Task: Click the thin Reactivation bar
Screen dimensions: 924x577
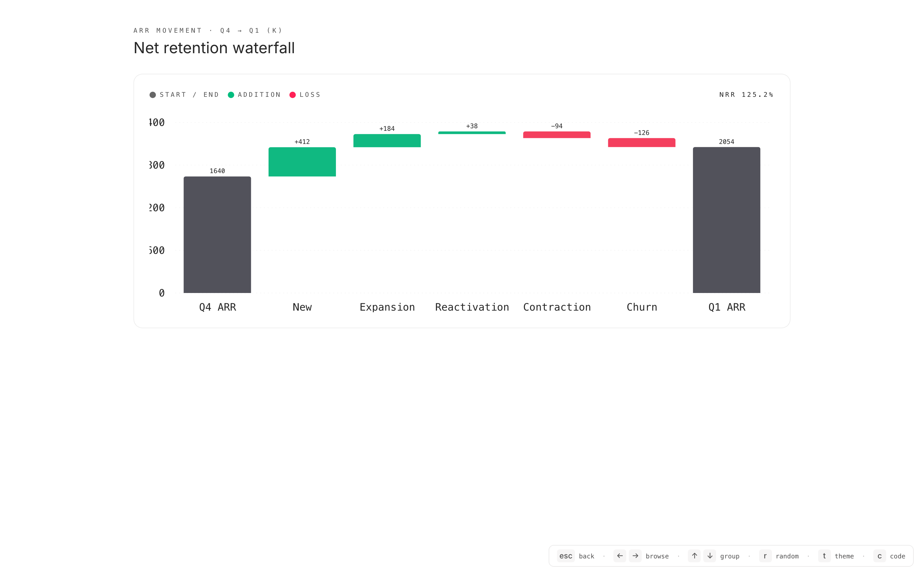Action: [x=472, y=133]
